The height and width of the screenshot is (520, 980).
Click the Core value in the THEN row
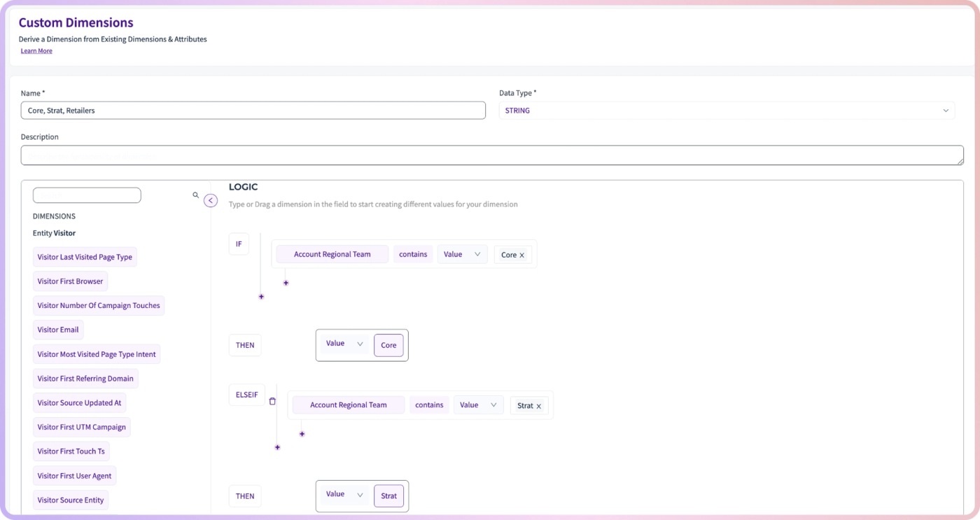tap(388, 345)
